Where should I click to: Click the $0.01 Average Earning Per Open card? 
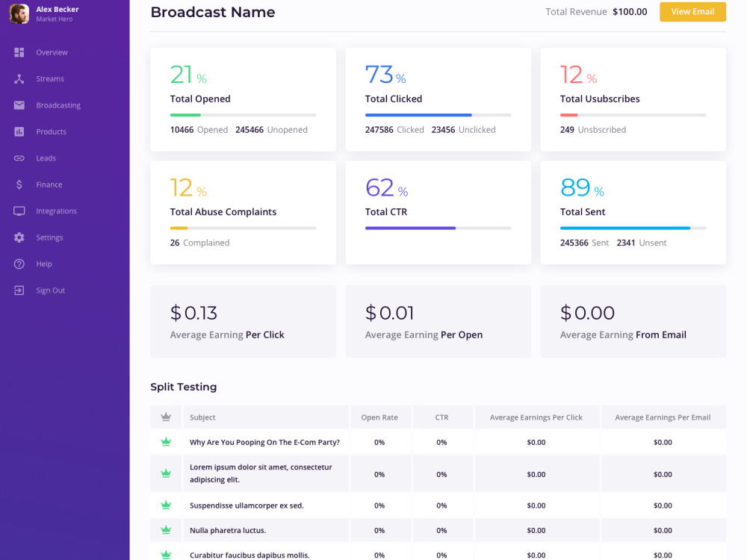(438, 321)
